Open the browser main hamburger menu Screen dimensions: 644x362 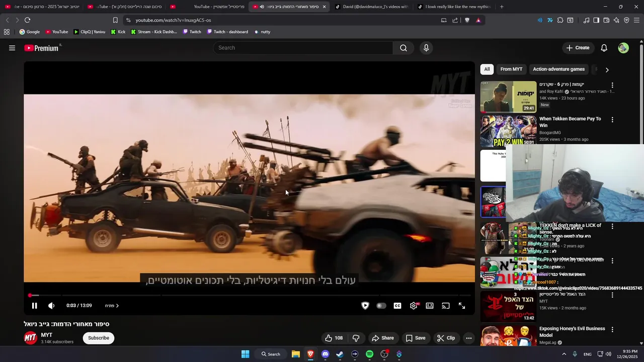636,20
